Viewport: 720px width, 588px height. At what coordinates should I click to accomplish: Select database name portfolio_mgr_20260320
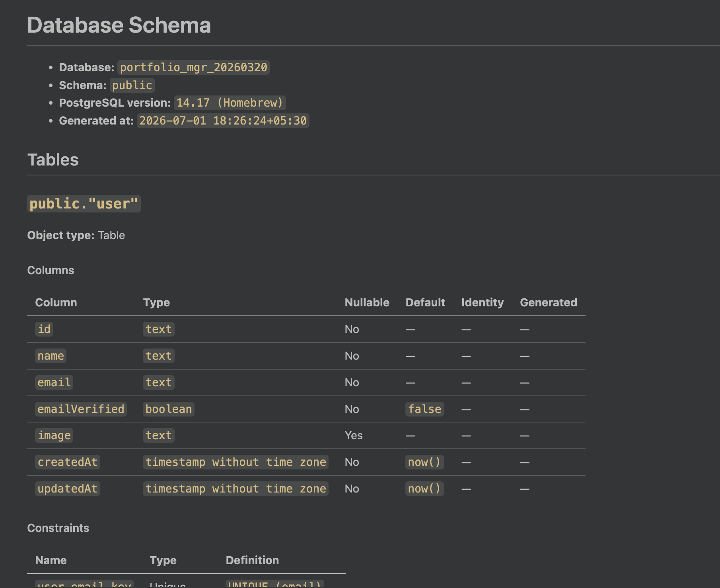pos(193,67)
